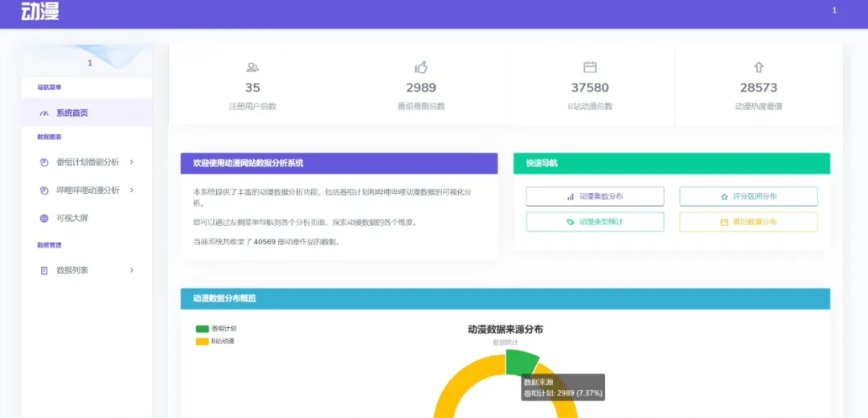Screen dimensions: 868x418
Task: Click star icon in 评分区间分布 button
Action: point(724,197)
